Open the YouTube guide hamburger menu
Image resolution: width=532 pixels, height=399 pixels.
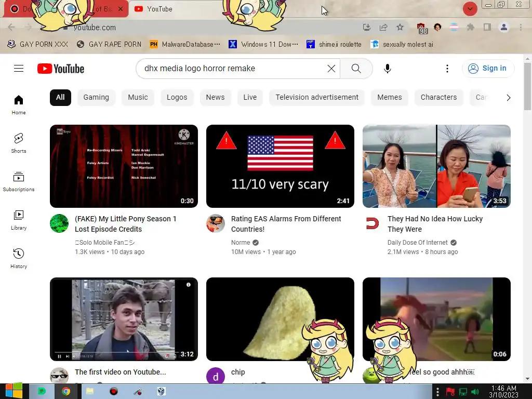[x=19, y=69]
